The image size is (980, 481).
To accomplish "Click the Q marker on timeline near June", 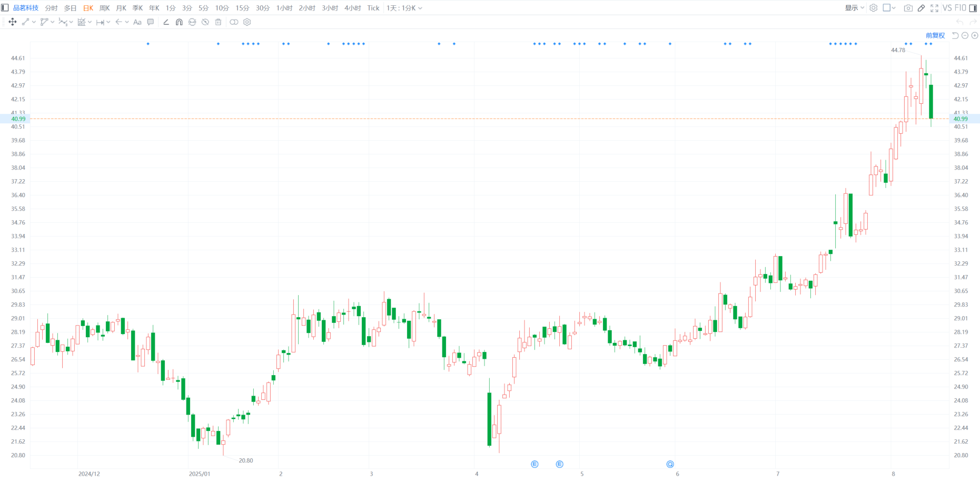I will pyautogui.click(x=670, y=464).
